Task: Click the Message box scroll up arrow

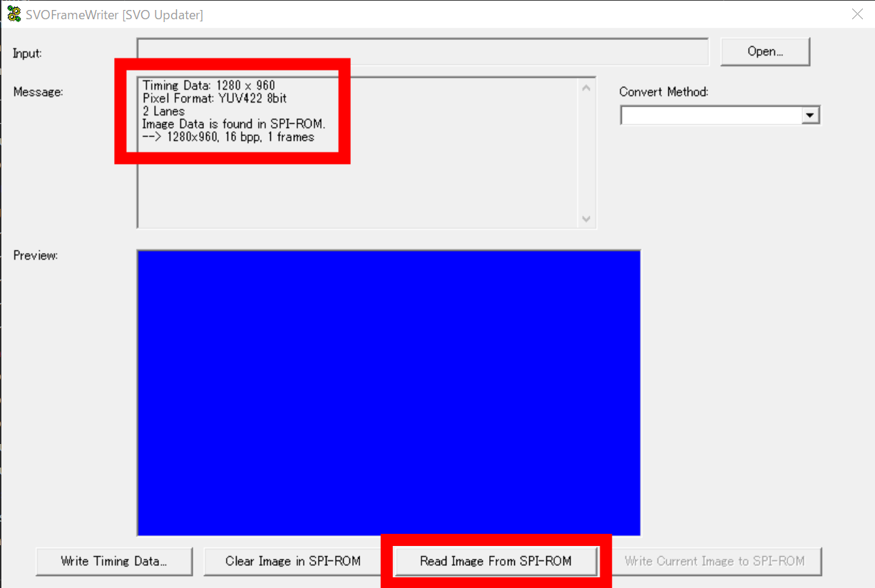Action: pos(586,88)
